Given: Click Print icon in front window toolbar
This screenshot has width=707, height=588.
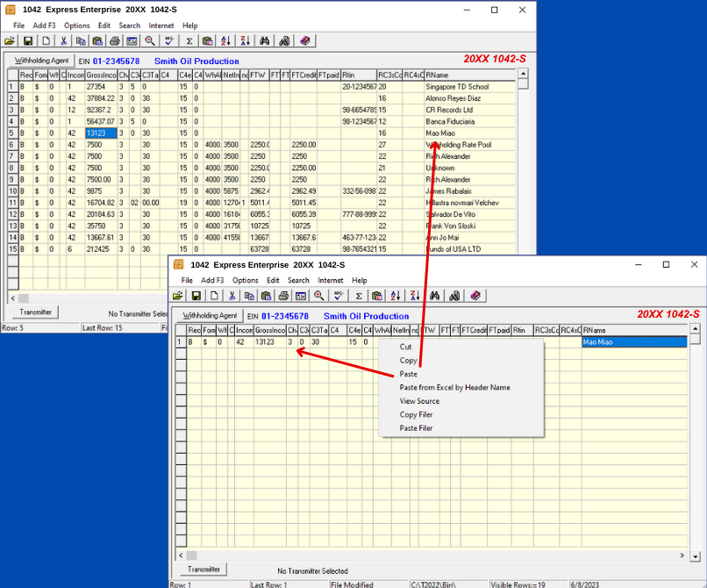Looking at the screenshot, I should coord(282,296).
